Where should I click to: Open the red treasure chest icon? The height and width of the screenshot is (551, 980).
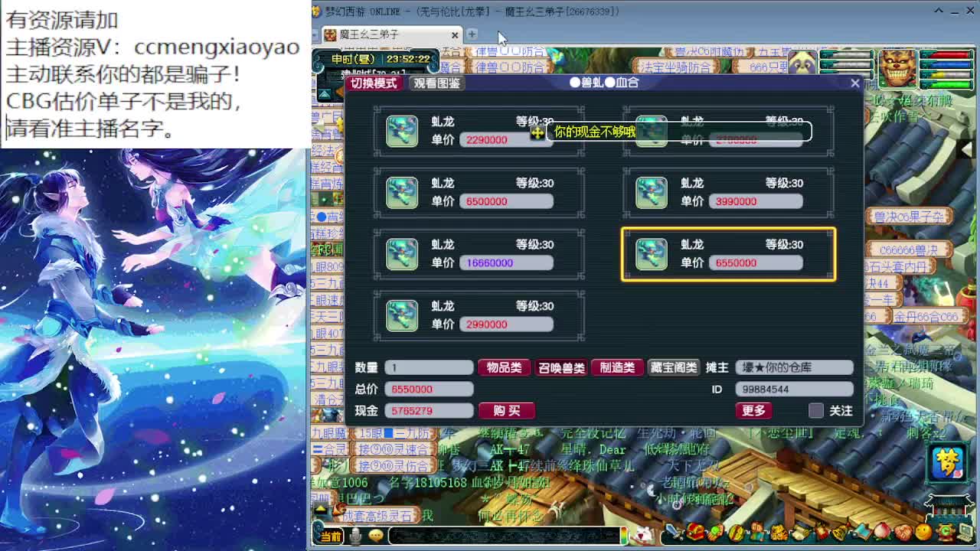point(695,532)
